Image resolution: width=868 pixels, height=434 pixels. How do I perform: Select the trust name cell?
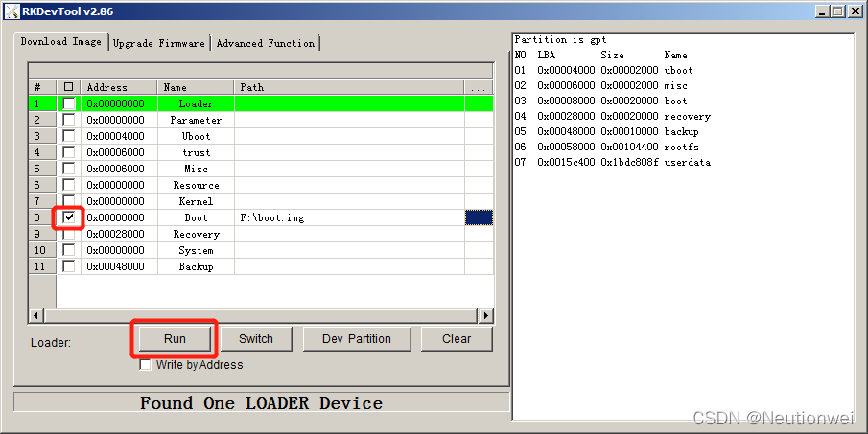tap(196, 152)
